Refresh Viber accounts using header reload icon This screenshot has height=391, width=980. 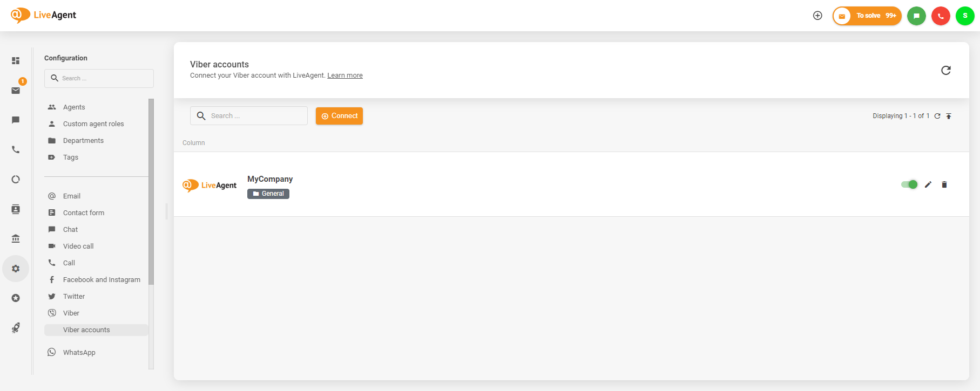[x=946, y=70]
